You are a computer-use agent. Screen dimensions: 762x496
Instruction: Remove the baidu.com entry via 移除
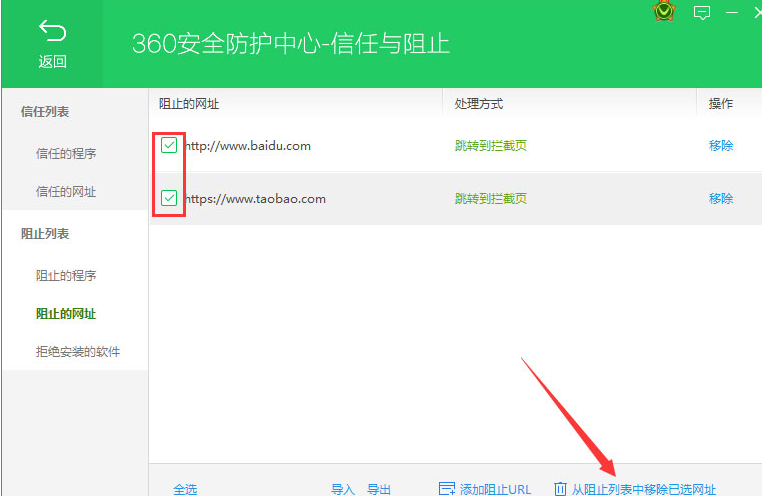pyautogui.click(x=721, y=145)
